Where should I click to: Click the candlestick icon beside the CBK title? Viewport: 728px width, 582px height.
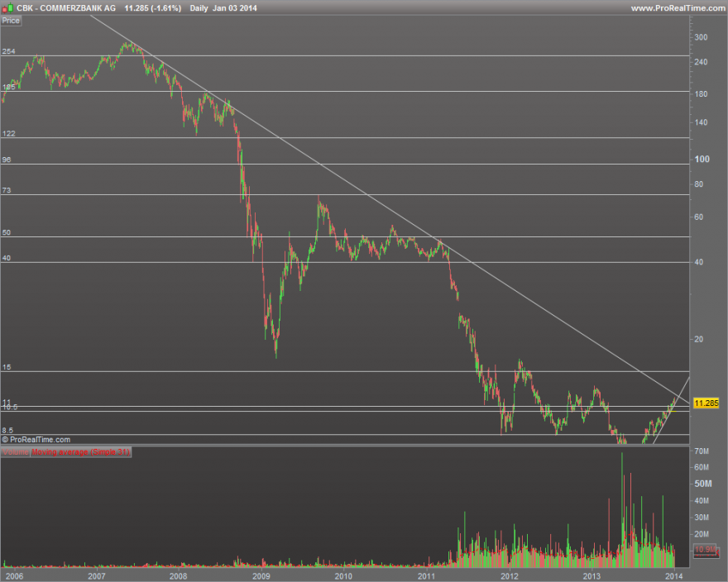8,8
